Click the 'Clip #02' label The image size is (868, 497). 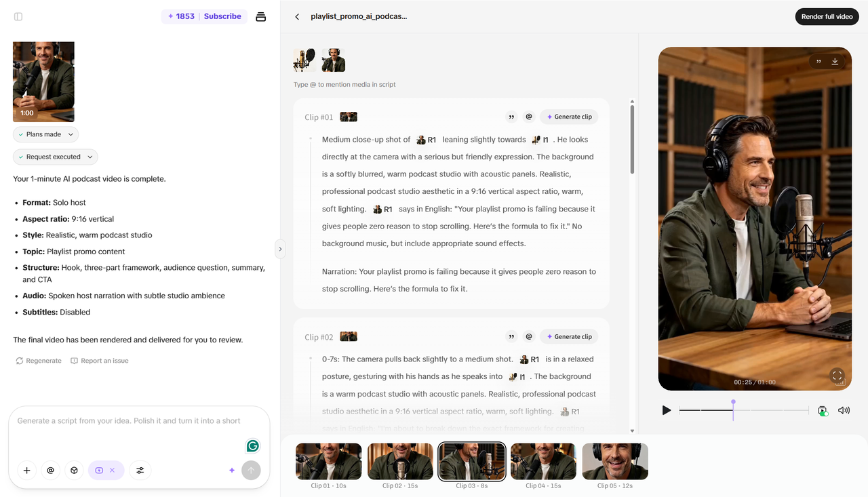(319, 337)
